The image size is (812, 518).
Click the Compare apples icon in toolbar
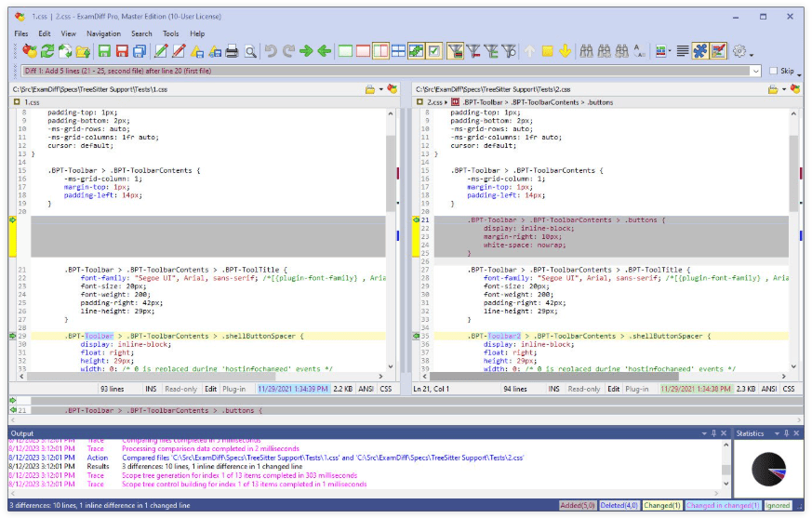coord(30,51)
